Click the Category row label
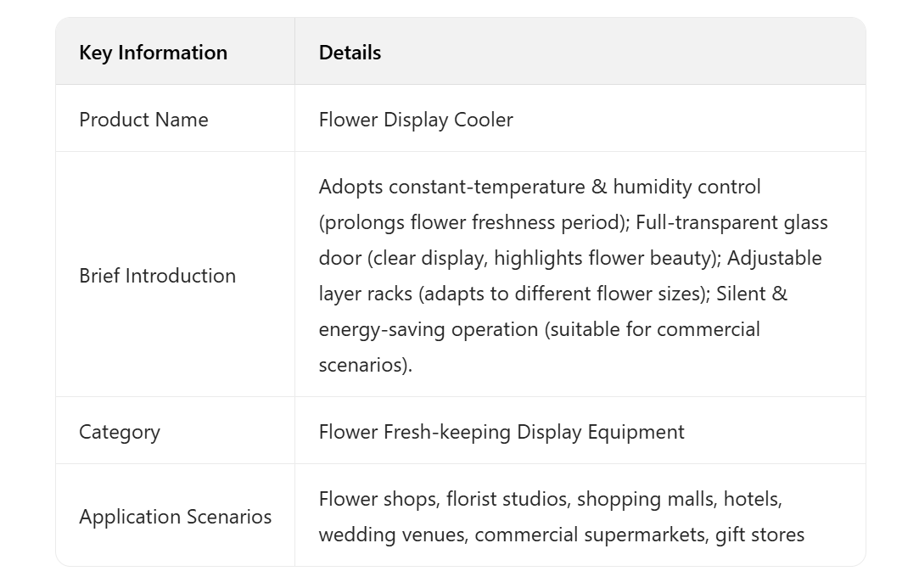 [119, 432]
